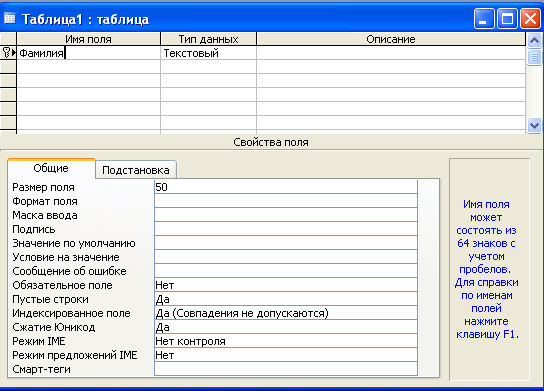
Task: Minimize the Таблица1 window
Action: [484, 18]
